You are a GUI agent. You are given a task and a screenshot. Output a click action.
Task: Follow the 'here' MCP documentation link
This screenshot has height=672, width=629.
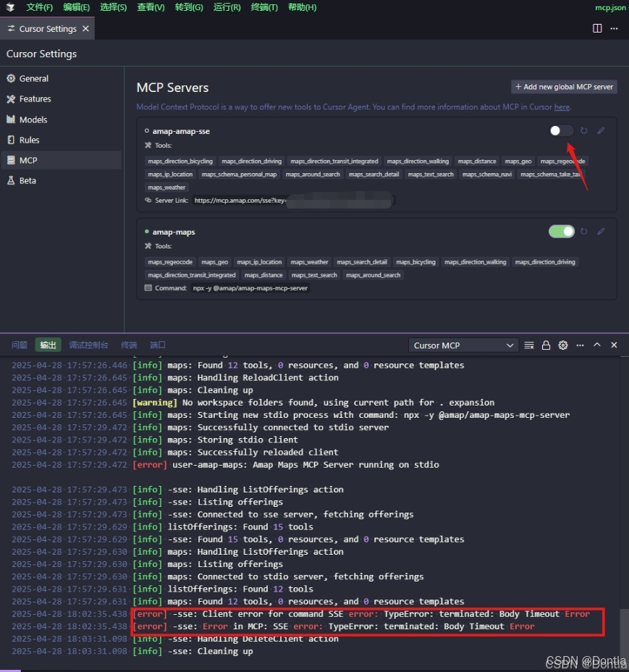click(x=562, y=107)
